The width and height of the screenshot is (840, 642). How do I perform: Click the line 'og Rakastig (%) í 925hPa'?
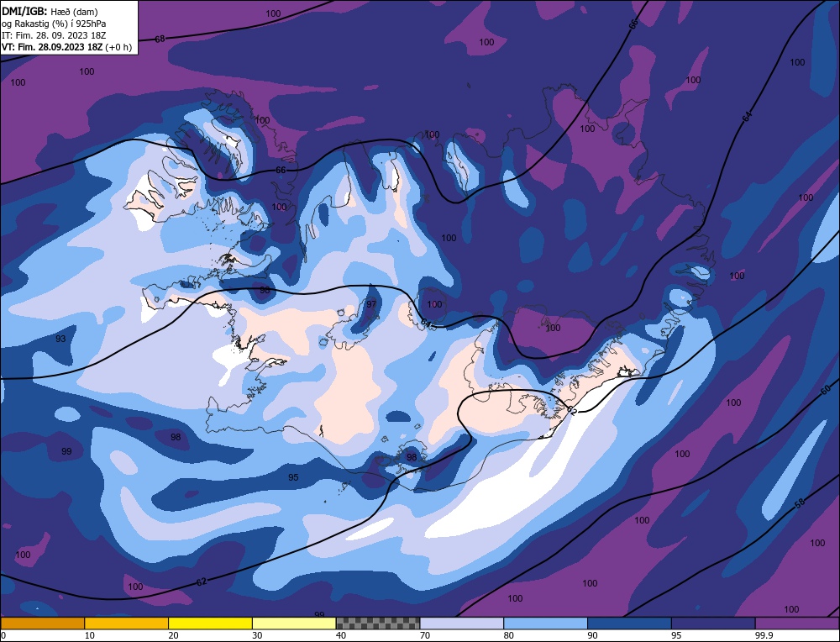(54, 24)
